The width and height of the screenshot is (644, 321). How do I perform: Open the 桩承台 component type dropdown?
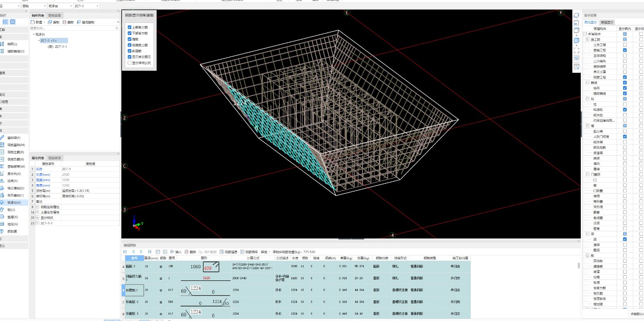point(60,6)
